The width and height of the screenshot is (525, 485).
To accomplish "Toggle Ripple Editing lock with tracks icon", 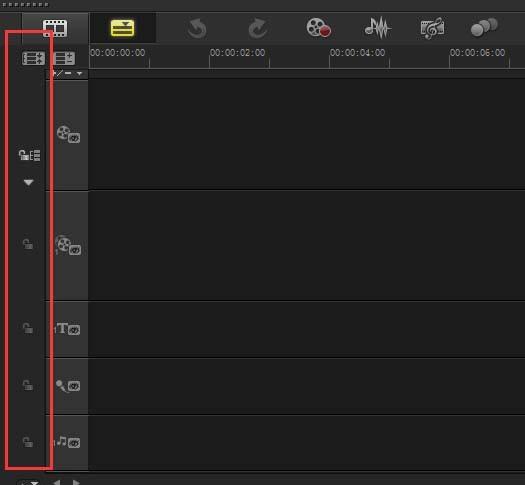I will [x=29, y=155].
